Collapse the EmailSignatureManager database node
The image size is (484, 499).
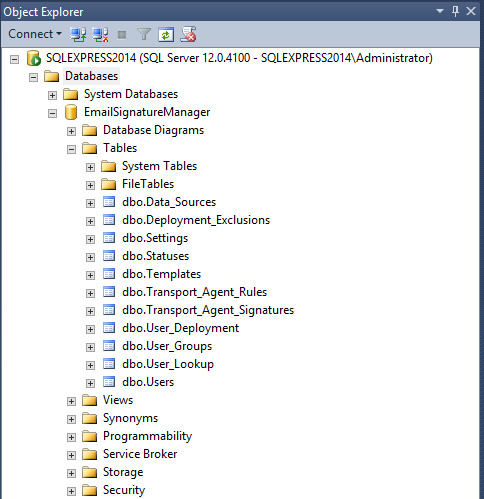pos(52,114)
